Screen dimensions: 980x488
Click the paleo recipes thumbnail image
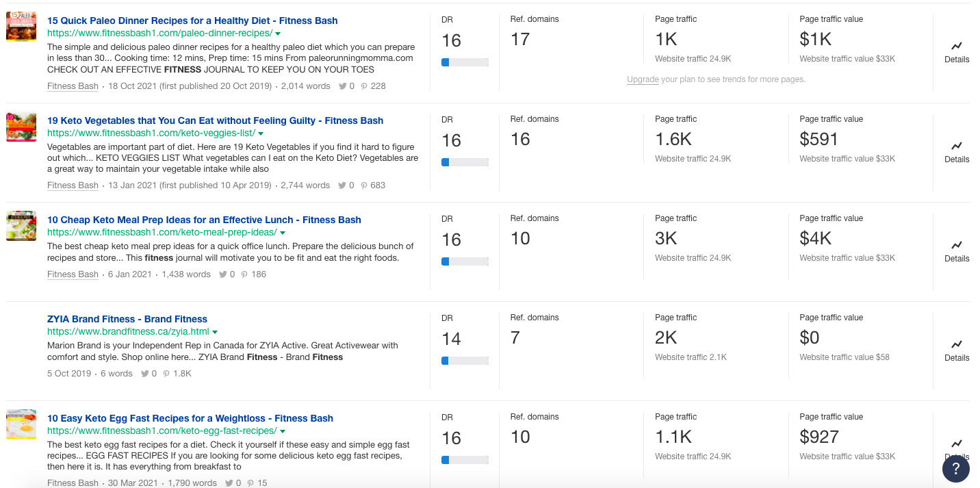pyautogui.click(x=21, y=27)
